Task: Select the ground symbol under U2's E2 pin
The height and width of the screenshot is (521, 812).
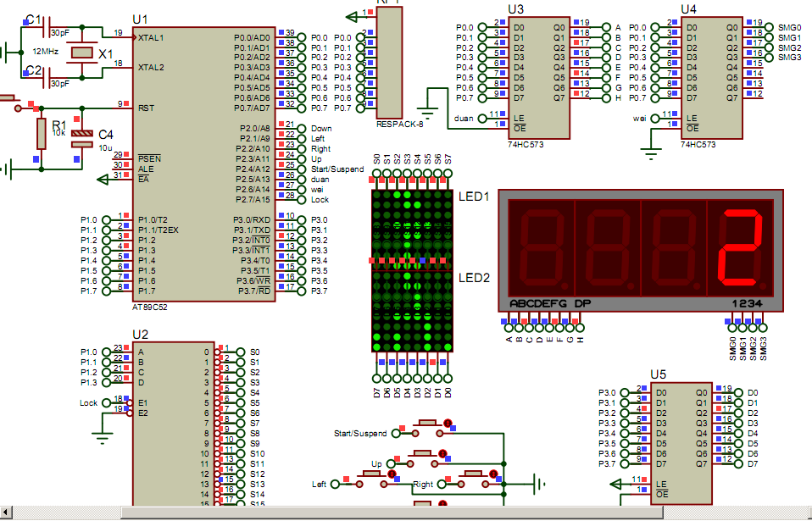Action: (103, 439)
